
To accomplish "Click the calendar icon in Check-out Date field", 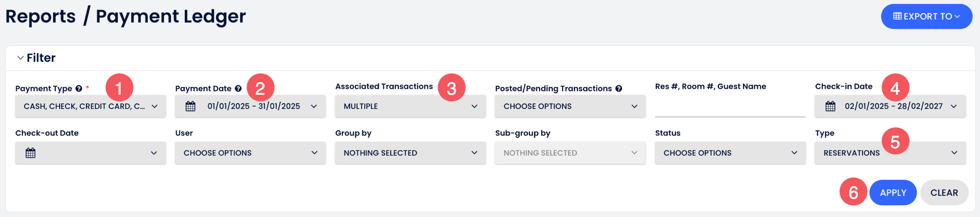I will [30, 153].
